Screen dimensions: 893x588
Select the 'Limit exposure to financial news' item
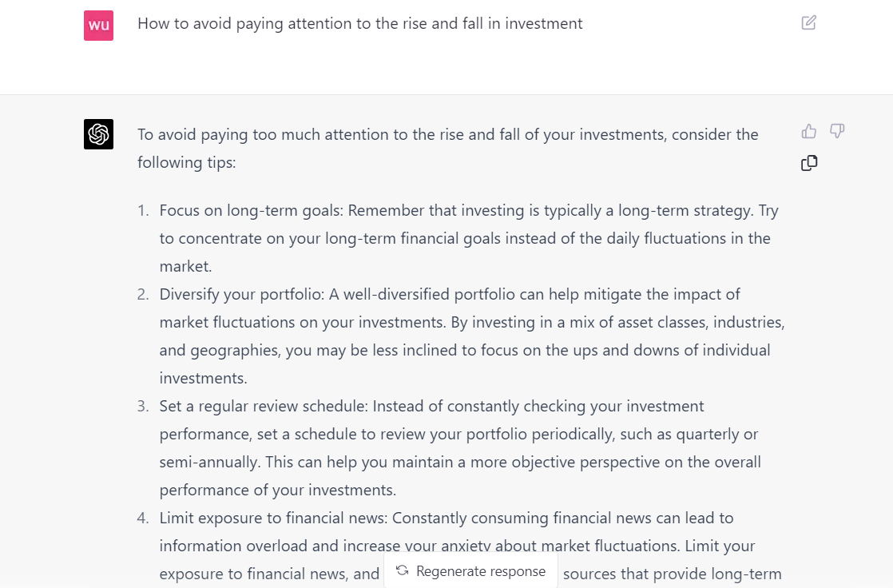pyautogui.click(x=470, y=546)
